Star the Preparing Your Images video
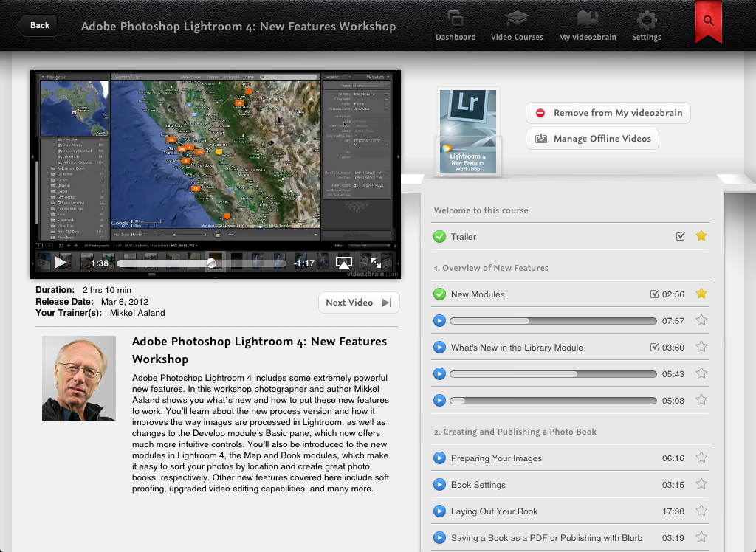This screenshot has height=552, width=756. [x=701, y=458]
